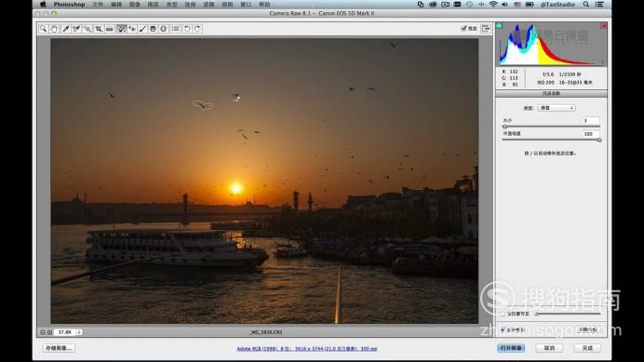Open the Photoshop application menu
The width and height of the screenshot is (644, 362).
69,5
